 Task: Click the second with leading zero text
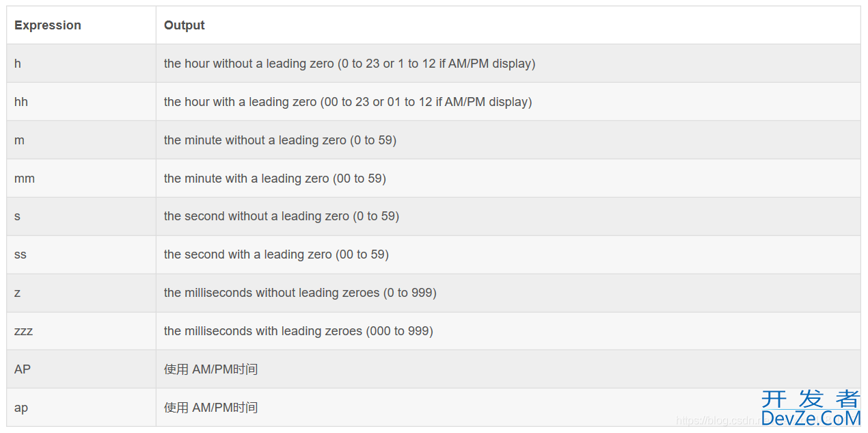(276, 254)
